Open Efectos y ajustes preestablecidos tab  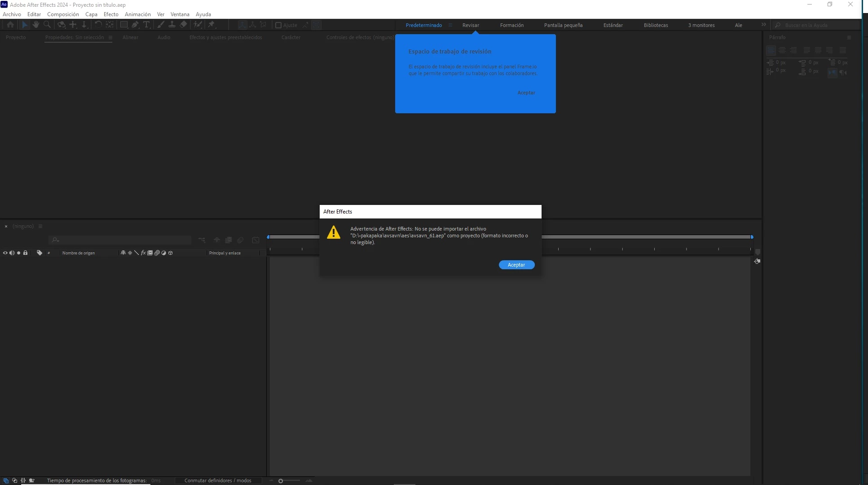tap(225, 37)
